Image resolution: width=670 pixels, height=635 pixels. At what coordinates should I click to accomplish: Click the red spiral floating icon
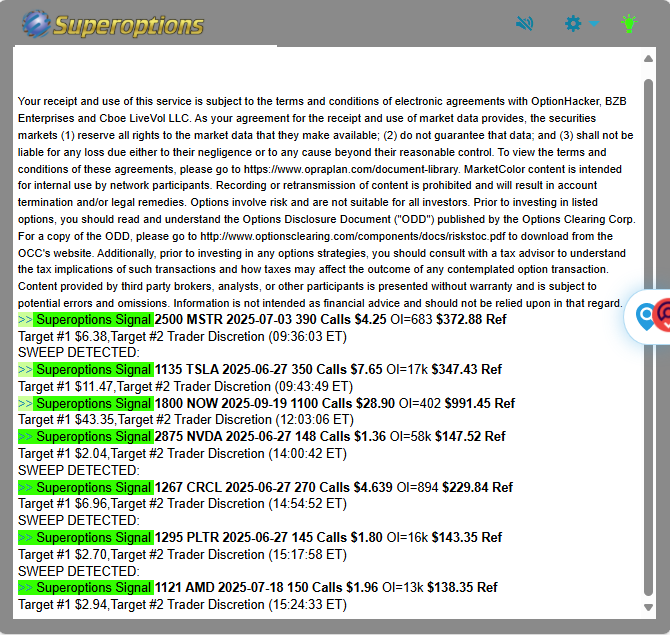664,317
